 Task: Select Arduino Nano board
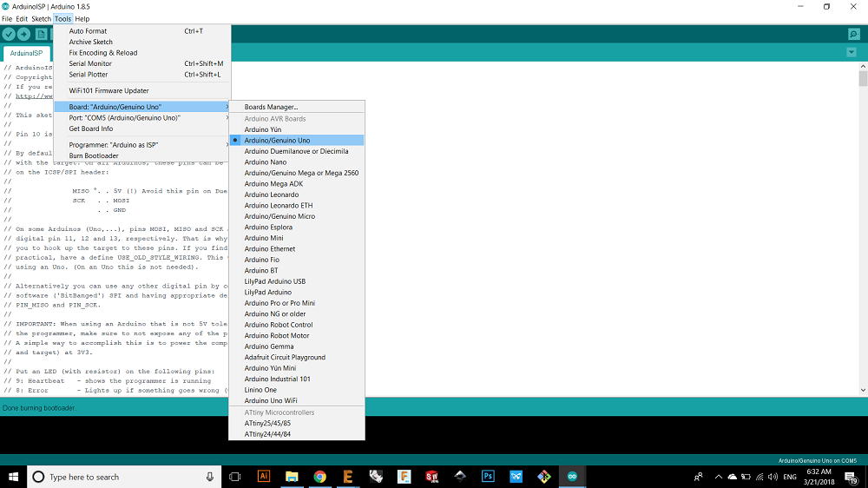(297, 162)
